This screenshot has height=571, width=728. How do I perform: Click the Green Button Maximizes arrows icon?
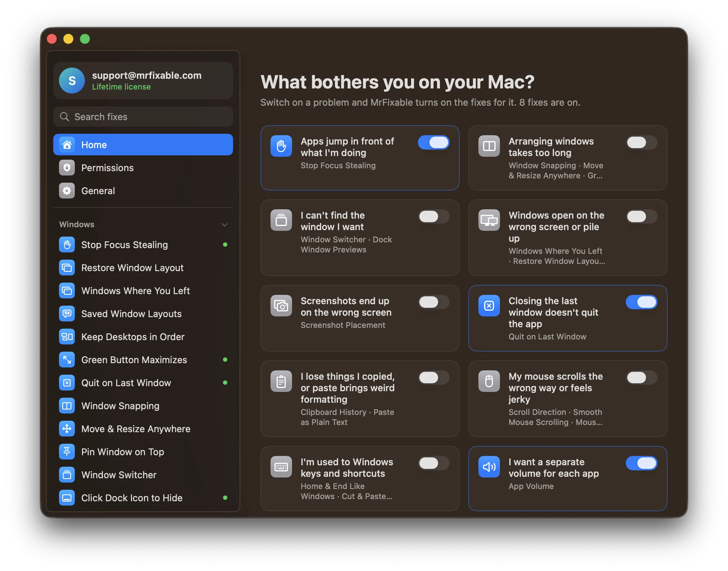pyautogui.click(x=67, y=360)
